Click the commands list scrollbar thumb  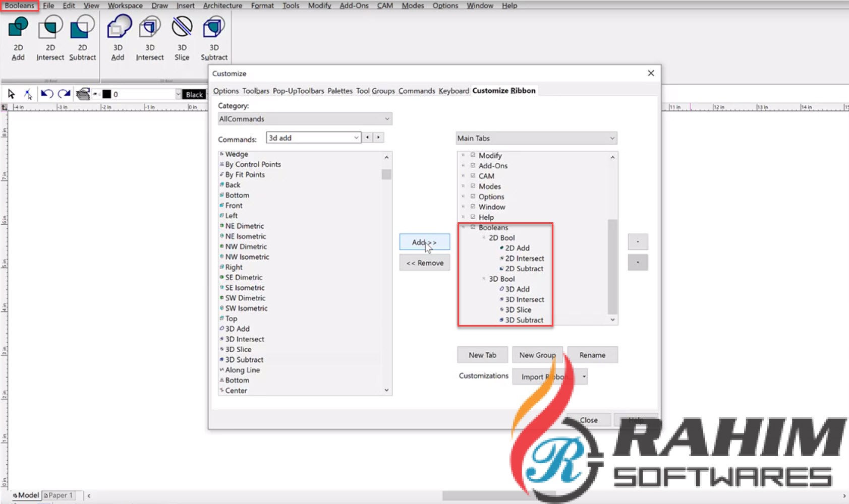(386, 174)
